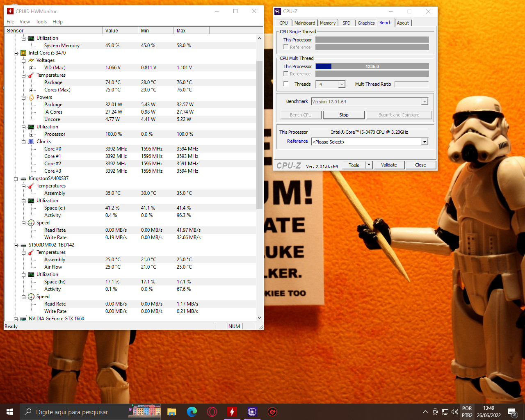Click the Powers flame icon

point(31,97)
